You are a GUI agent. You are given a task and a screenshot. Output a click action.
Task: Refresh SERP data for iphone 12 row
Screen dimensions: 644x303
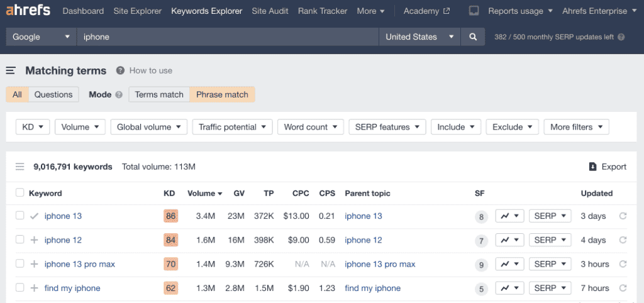[623, 240]
